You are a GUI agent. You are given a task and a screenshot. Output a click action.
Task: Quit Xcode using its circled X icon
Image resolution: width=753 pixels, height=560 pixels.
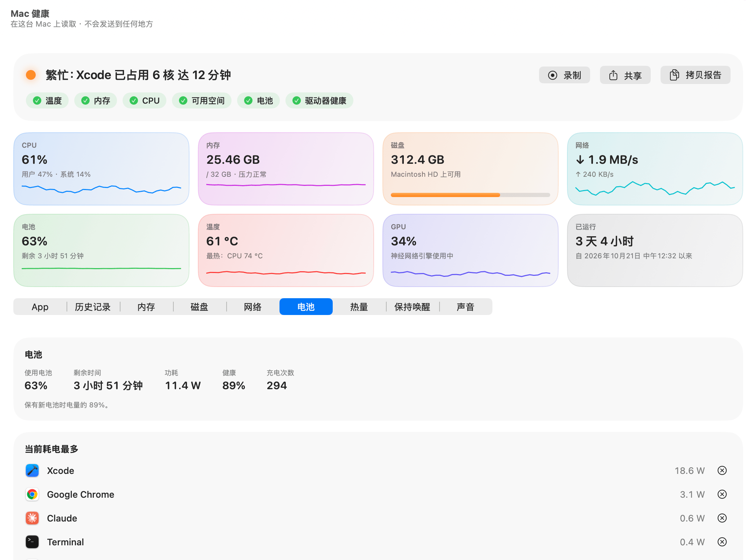tap(722, 470)
